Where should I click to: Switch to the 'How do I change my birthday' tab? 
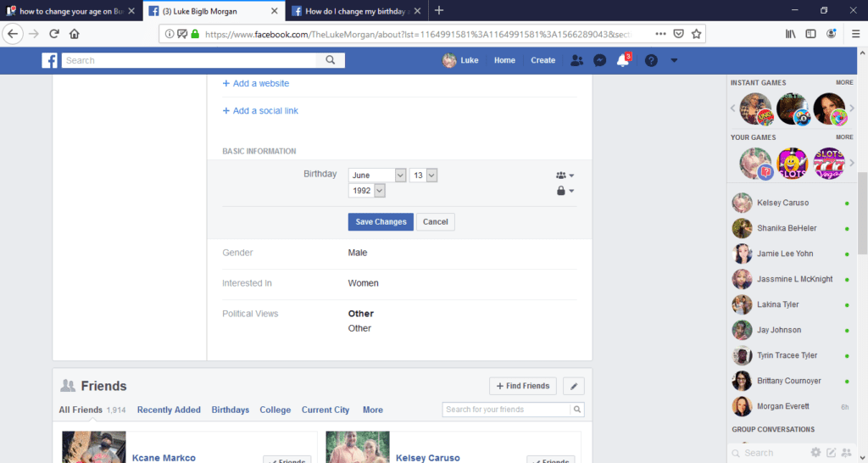357,10
